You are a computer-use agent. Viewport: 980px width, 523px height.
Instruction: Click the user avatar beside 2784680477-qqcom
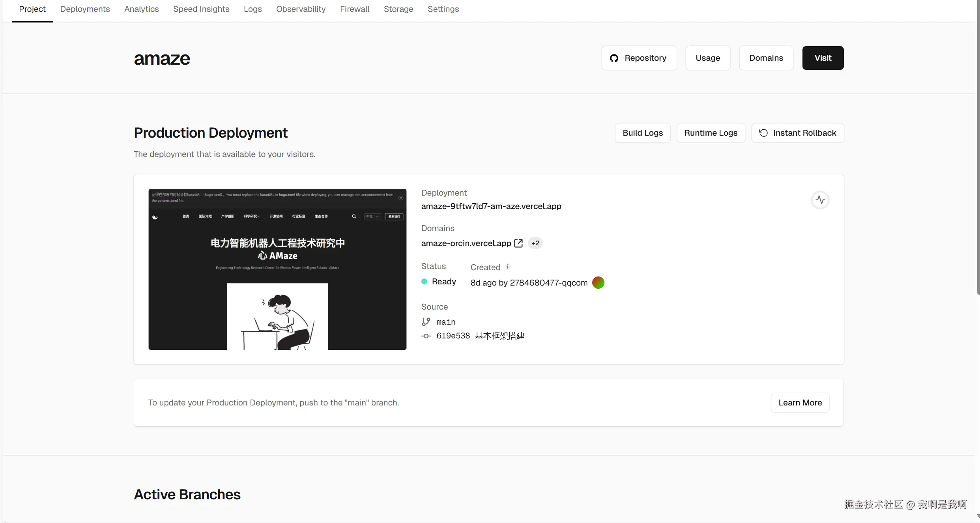598,282
